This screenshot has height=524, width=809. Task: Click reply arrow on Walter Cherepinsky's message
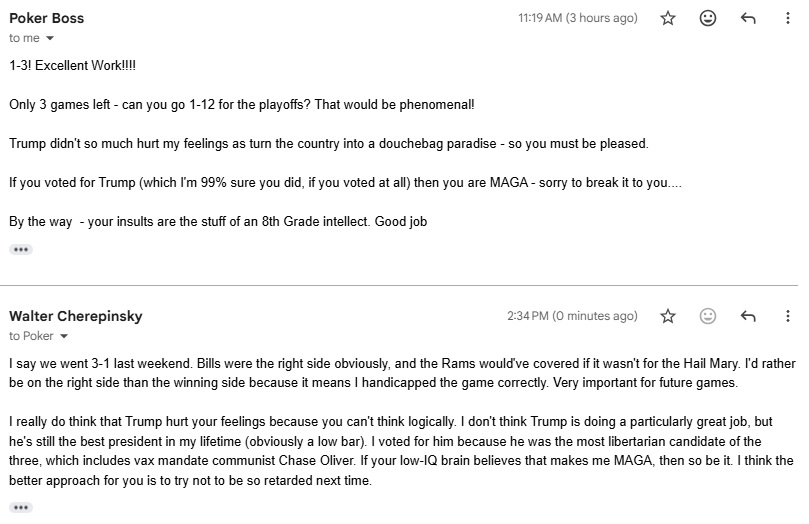(x=747, y=316)
